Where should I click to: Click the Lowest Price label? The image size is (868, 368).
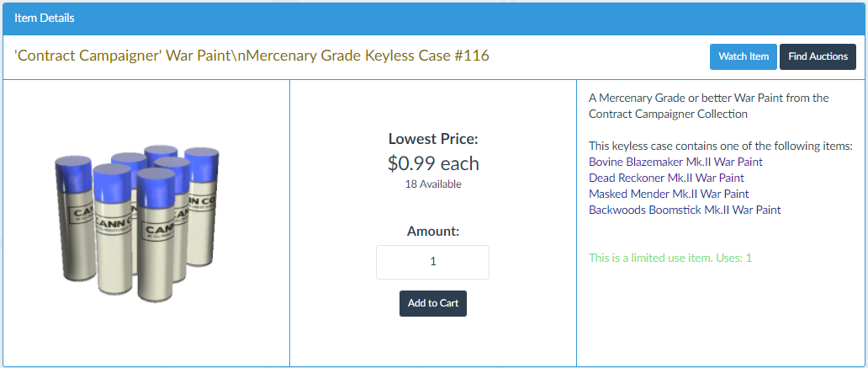[x=432, y=139]
